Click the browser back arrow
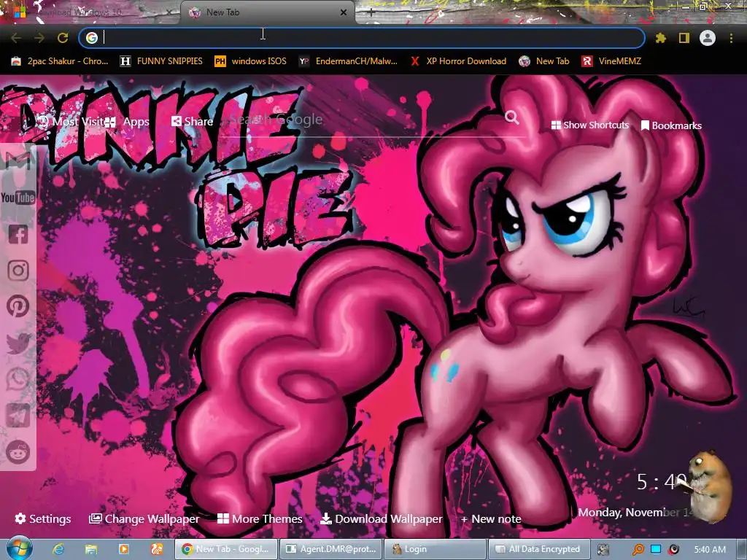The height and width of the screenshot is (560, 747). point(16,38)
